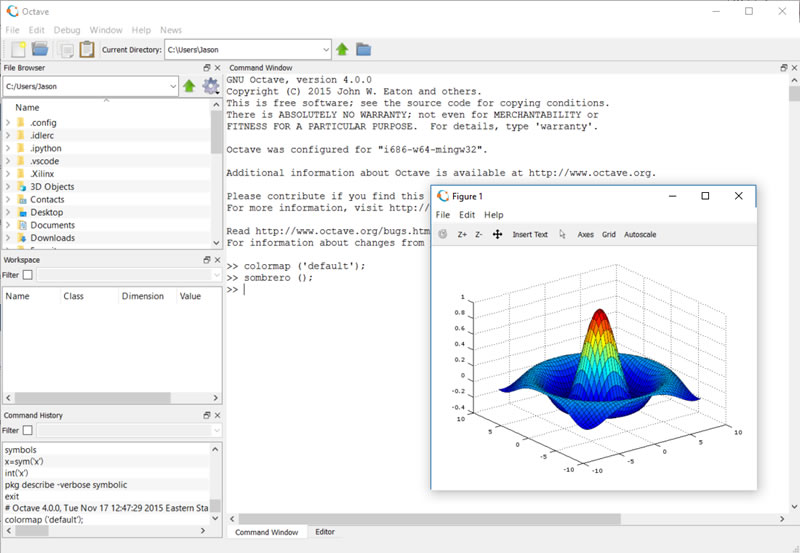800x553 pixels.
Task: Switch to the Command Window tab
Action: pos(266,532)
